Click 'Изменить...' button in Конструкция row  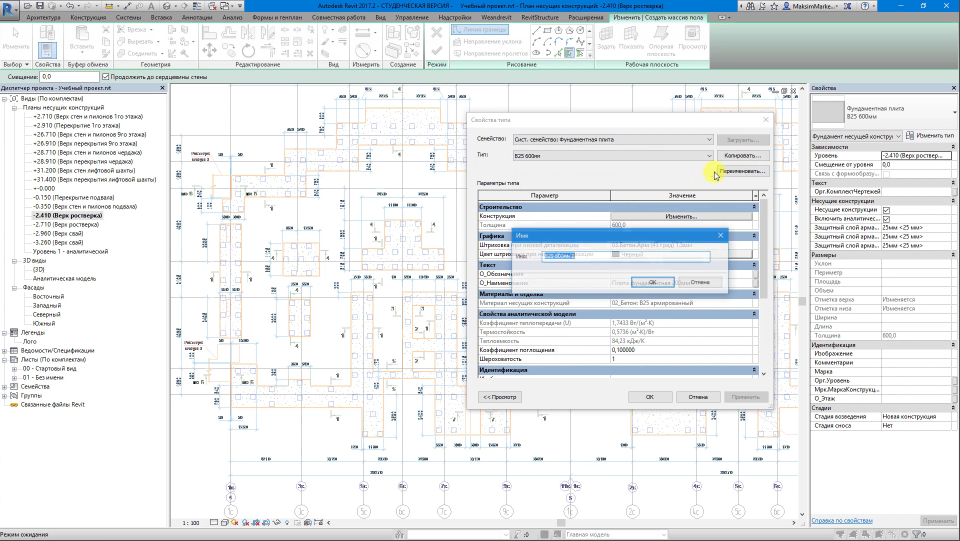(x=681, y=216)
